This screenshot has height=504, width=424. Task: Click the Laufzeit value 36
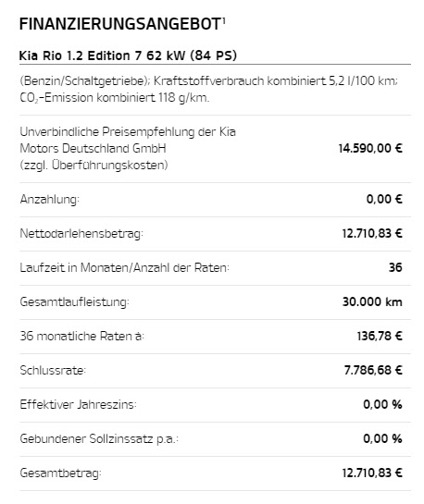pos(395,267)
